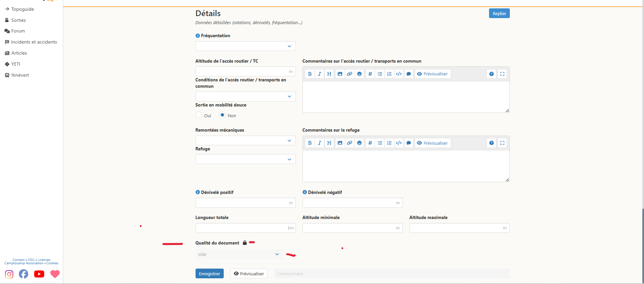Toggle Prévisualiser in the refuge comments editor
Image resolution: width=644 pixels, height=284 pixels.
coord(432,143)
